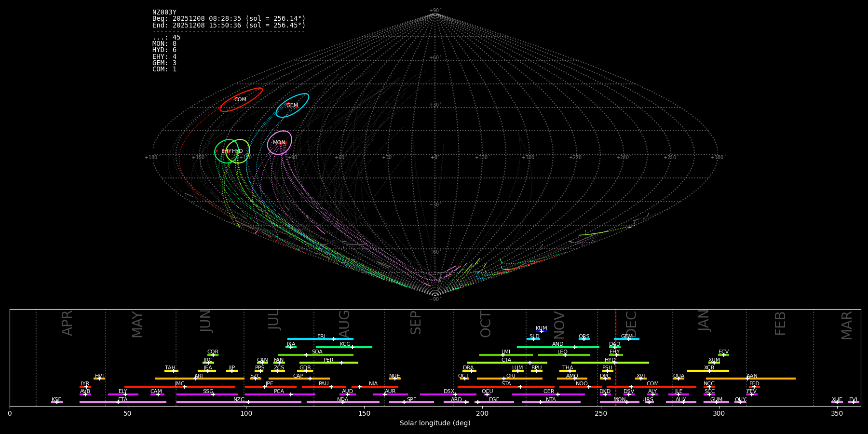This screenshot has width=868, height=434.
Task: Click the AUG month label in timeline
Action: (344, 323)
